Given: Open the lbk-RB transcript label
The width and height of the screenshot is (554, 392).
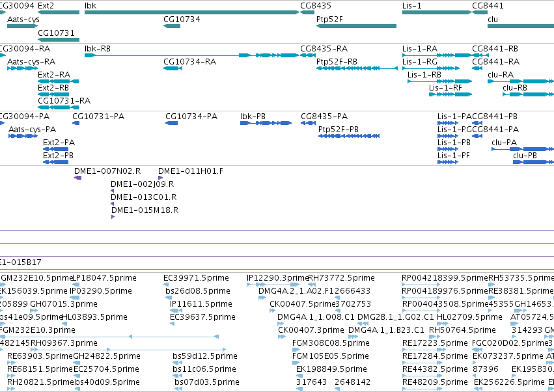Looking at the screenshot, I should (x=98, y=48).
